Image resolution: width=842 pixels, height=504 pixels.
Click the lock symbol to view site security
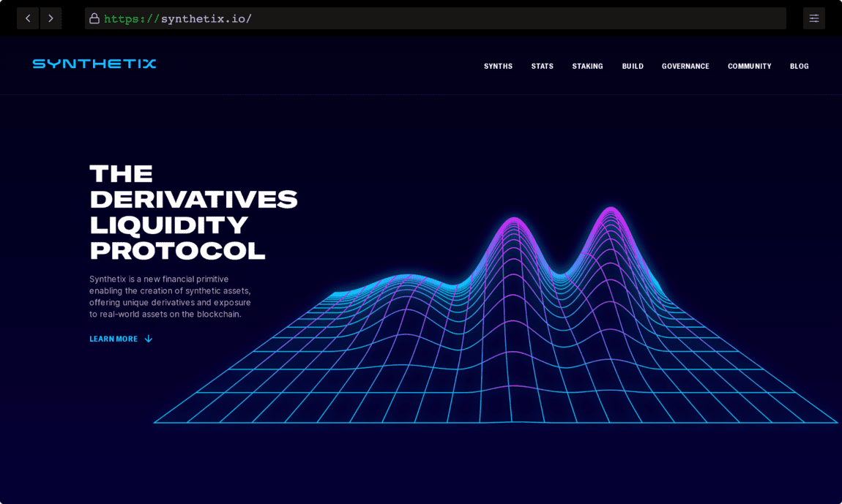pos(94,18)
